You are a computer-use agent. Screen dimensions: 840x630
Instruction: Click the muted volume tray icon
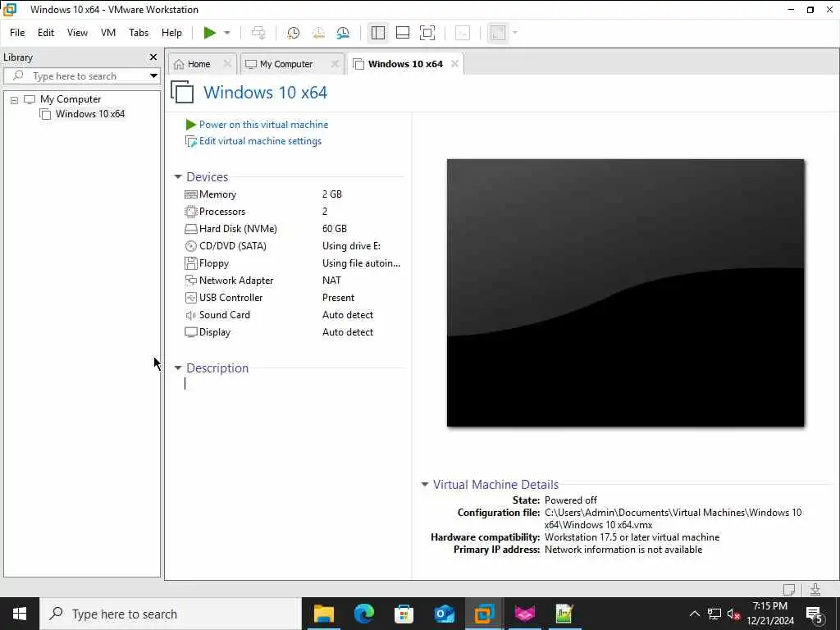pyautogui.click(x=733, y=614)
